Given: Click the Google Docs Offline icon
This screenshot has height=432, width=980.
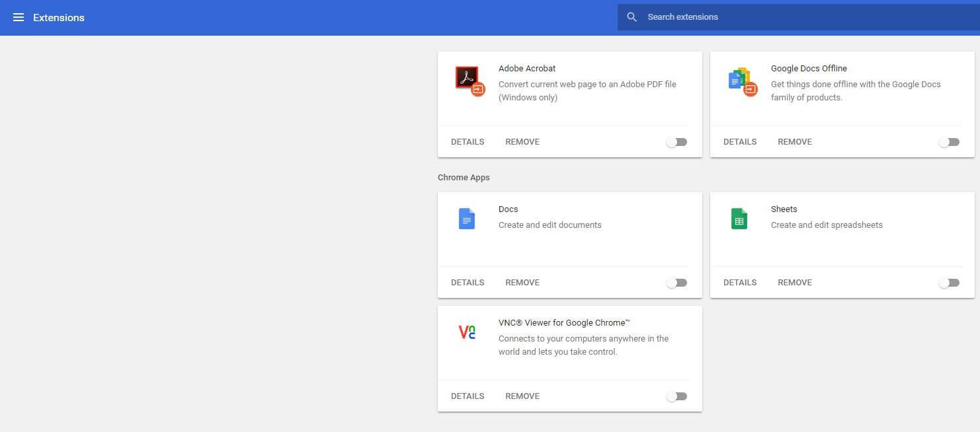Looking at the screenshot, I should point(743,81).
